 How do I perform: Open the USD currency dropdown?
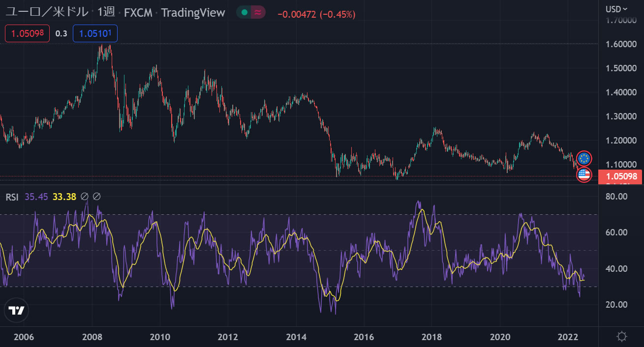[x=616, y=9]
